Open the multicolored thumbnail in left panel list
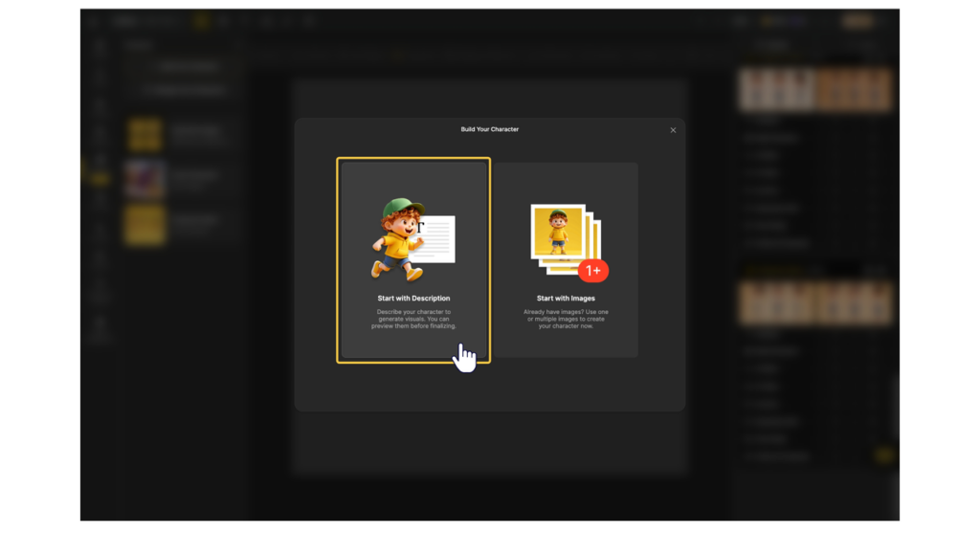 [x=145, y=178]
